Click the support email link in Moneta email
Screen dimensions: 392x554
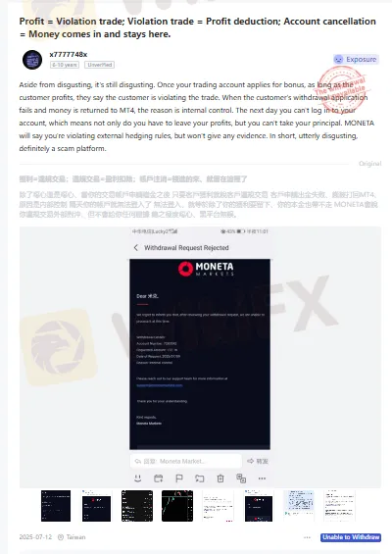160,385
